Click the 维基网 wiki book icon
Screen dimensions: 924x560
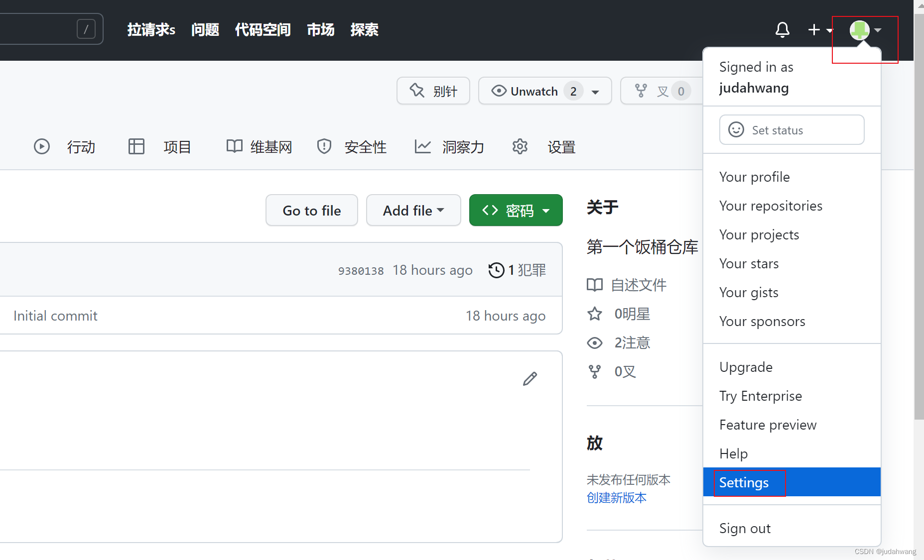234,146
